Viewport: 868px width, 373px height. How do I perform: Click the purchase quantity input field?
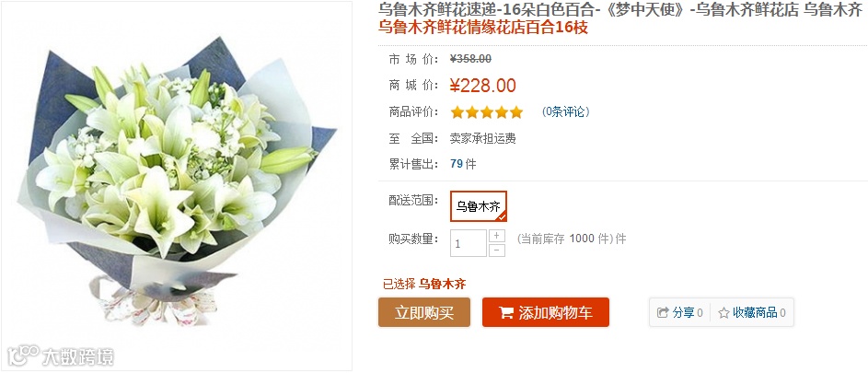(x=469, y=243)
